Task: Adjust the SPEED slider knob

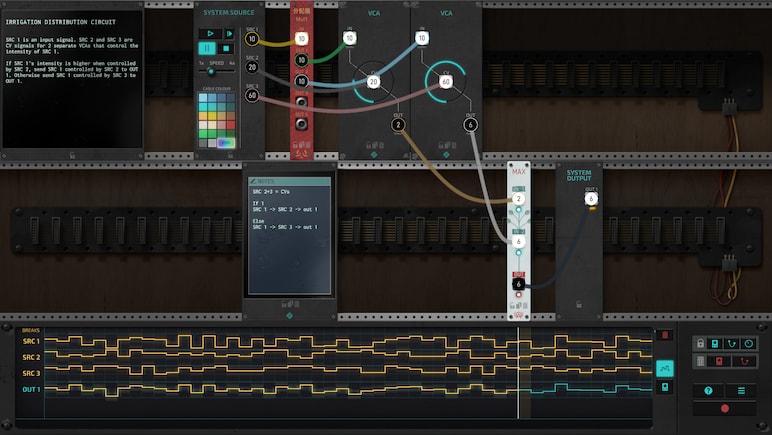Action: (x=211, y=72)
